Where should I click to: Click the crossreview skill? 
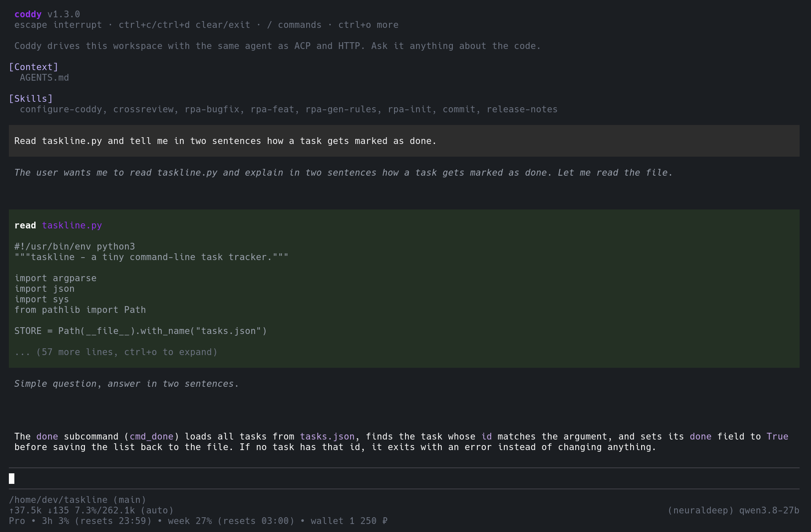tap(143, 109)
